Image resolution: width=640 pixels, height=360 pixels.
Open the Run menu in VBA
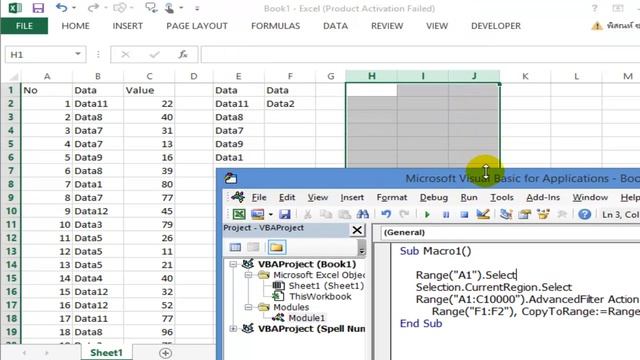469,198
